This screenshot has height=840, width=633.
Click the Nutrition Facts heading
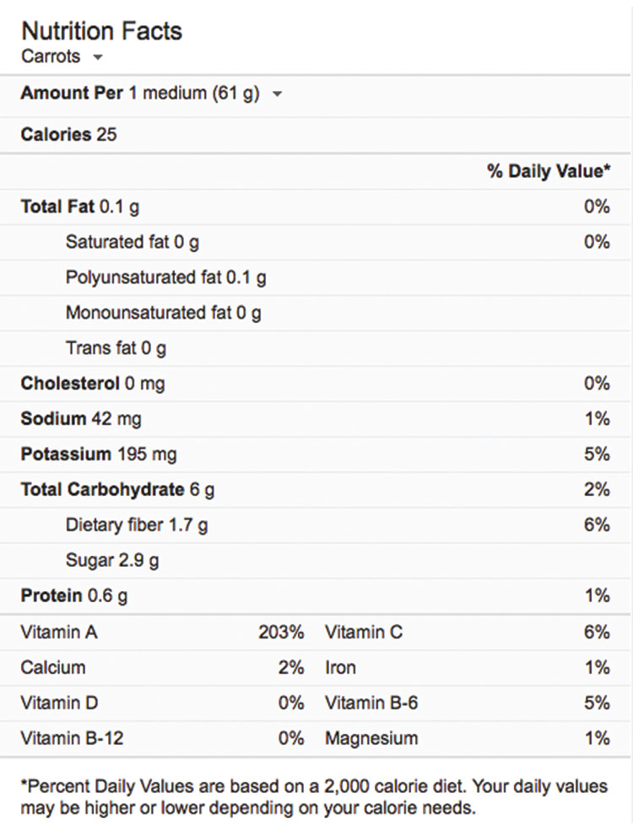(101, 31)
